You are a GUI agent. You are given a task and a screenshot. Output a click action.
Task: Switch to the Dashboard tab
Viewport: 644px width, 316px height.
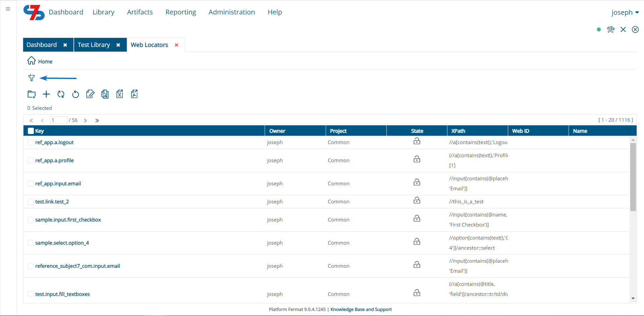tap(41, 45)
